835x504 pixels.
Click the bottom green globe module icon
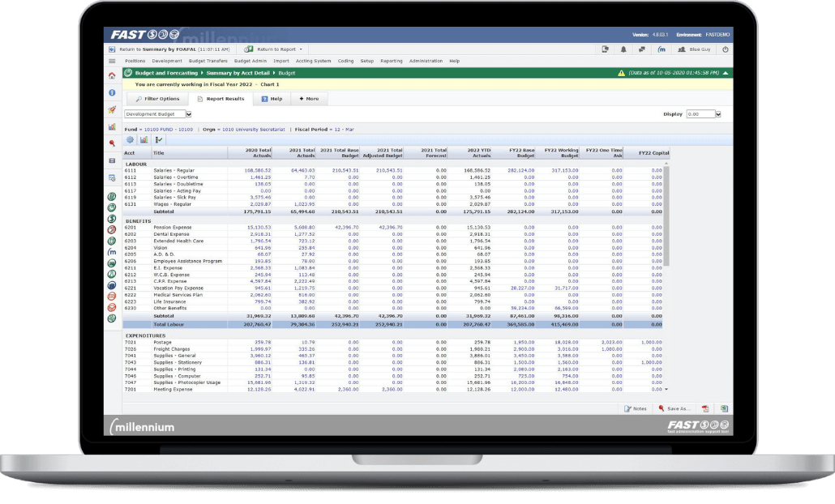click(112, 318)
